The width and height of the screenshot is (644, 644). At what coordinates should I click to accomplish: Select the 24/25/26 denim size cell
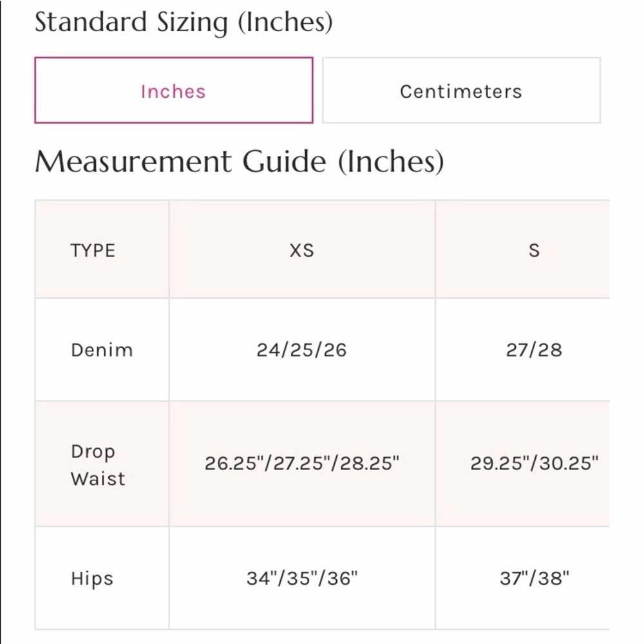tap(301, 350)
